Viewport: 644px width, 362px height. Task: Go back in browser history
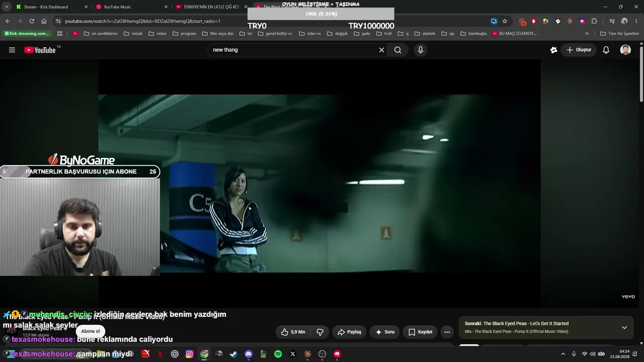click(x=8, y=21)
